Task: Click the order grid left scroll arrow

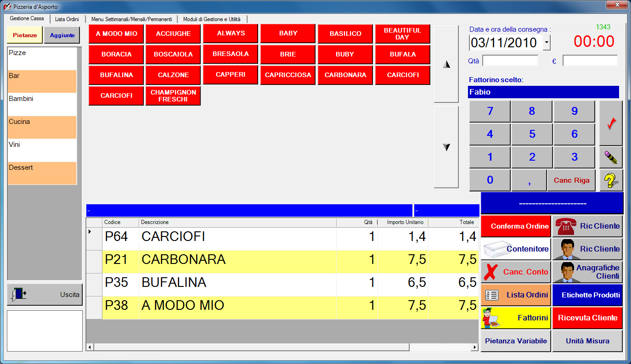Action: tap(90, 347)
